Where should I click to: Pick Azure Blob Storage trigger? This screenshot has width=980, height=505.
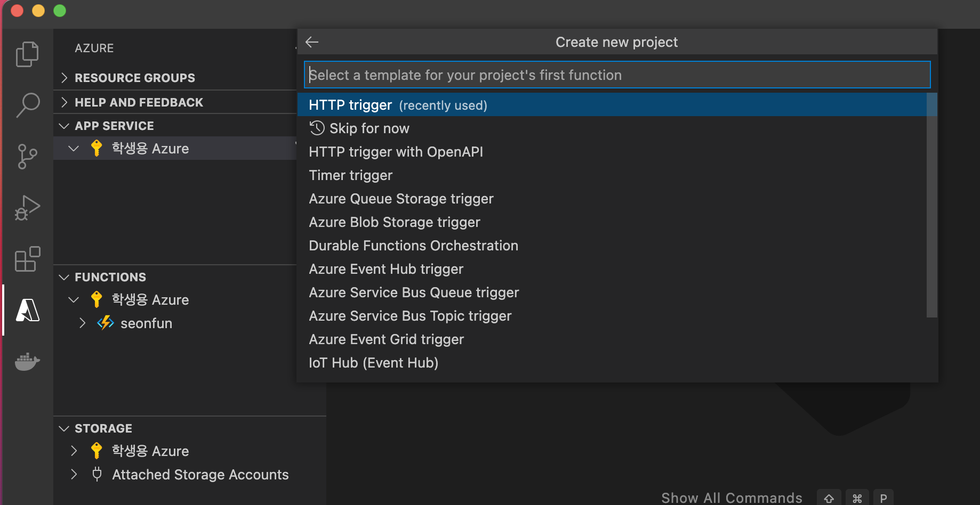394,222
